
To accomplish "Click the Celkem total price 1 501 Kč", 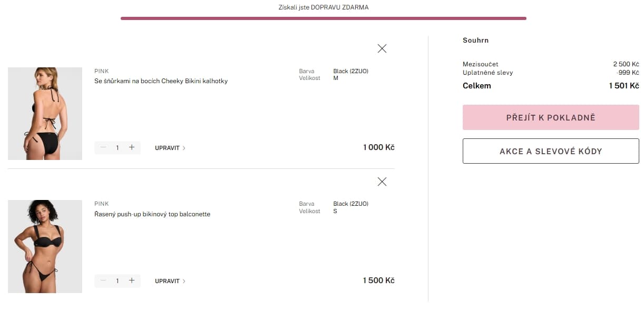I will pyautogui.click(x=624, y=86).
